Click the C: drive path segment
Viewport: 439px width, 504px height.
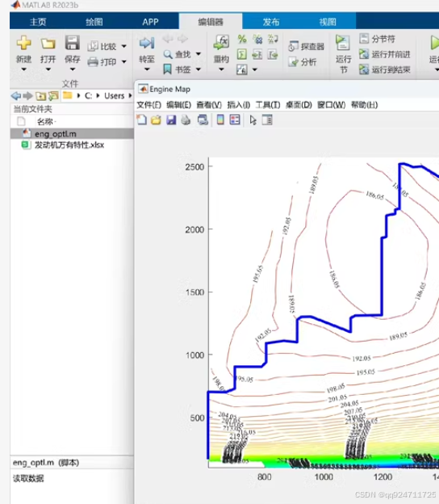tap(88, 95)
